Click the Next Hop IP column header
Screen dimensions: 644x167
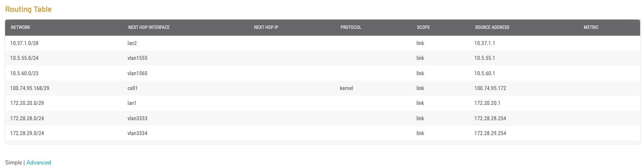[x=266, y=27]
